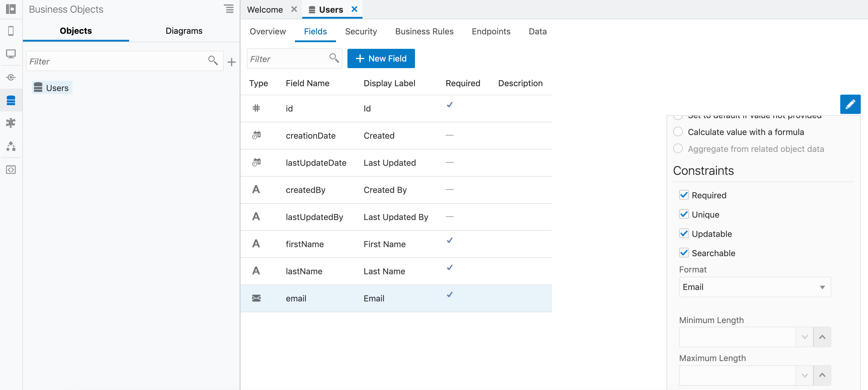Image resolution: width=868 pixels, height=390 pixels.
Task: Toggle the Unique constraint checkbox
Action: point(683,214)
